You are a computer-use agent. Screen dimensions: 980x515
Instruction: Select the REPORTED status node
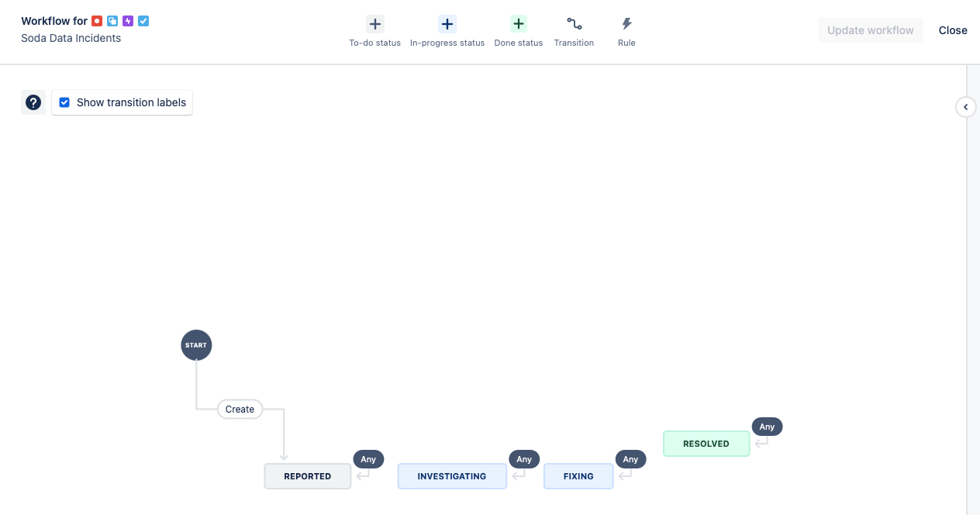point(308,476)
